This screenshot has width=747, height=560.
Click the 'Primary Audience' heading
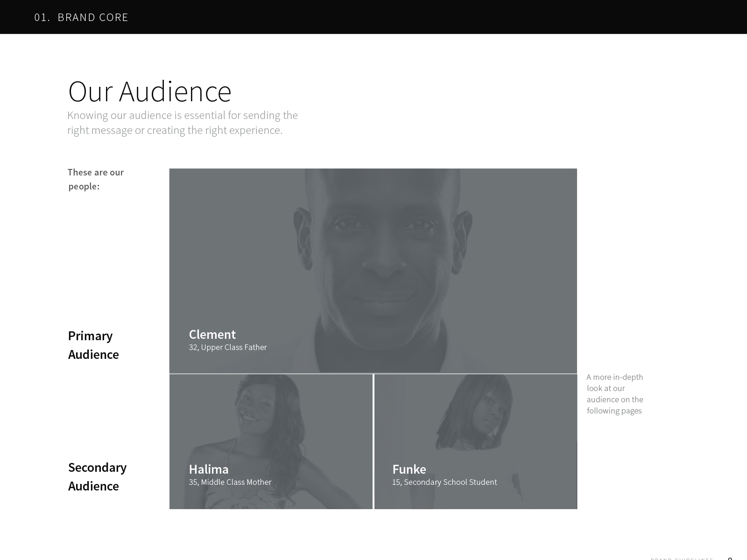click(93, 345)
